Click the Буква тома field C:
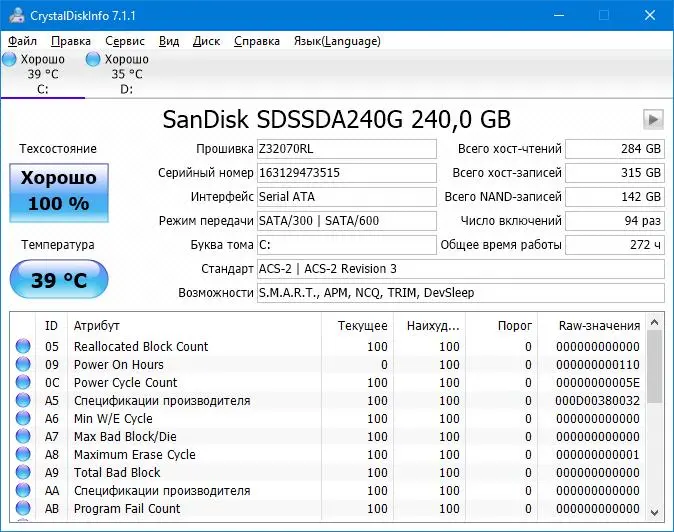Image resolution: width=674 pixels, height=532 pixels. click(346, 245)
